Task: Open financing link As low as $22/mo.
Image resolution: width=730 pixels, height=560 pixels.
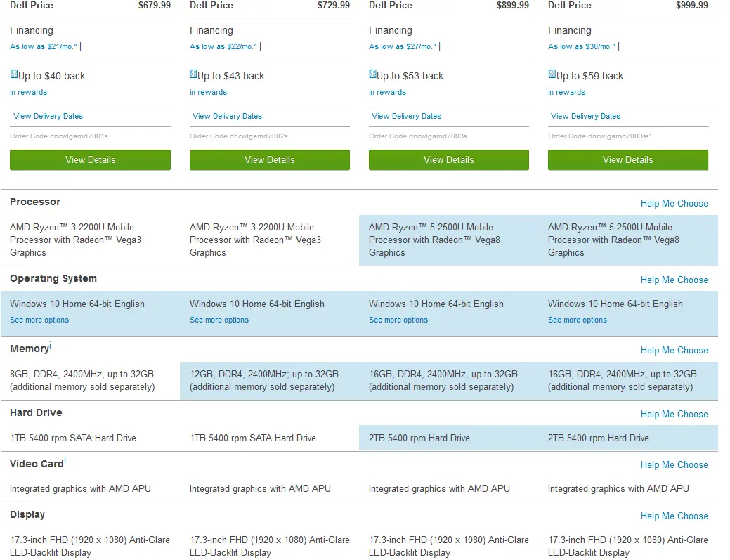Action: (223, 46)
